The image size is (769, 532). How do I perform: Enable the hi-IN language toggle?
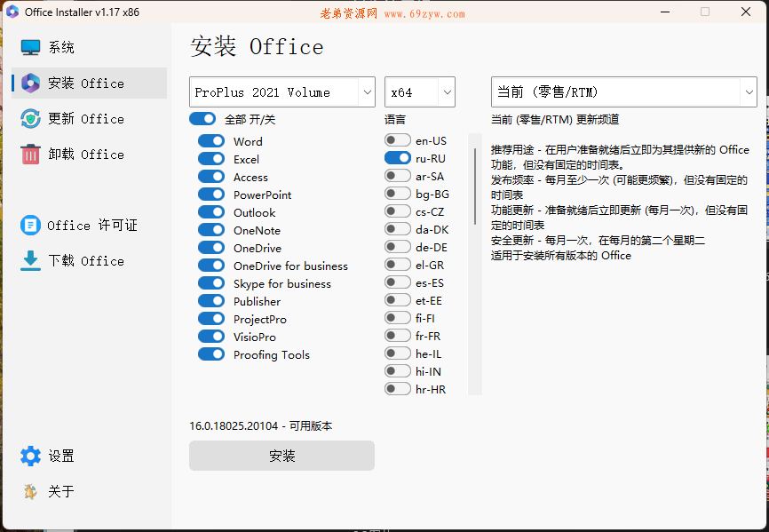(398, 371)
